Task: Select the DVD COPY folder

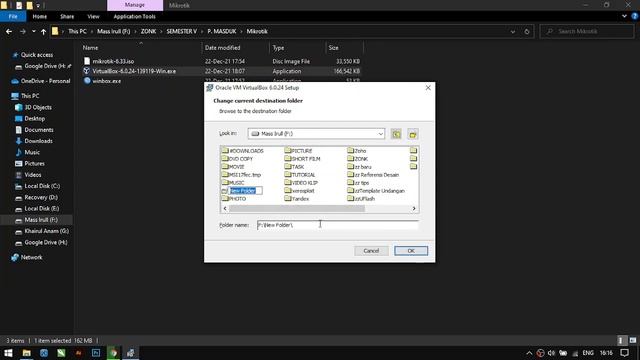Action: (238, 159)
